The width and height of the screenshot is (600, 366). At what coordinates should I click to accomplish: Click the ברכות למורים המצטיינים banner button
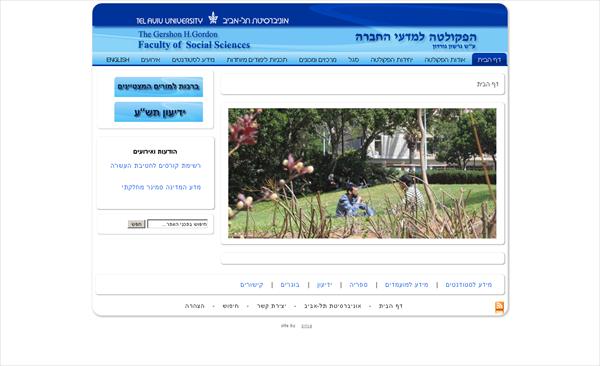tap(158, 87)
